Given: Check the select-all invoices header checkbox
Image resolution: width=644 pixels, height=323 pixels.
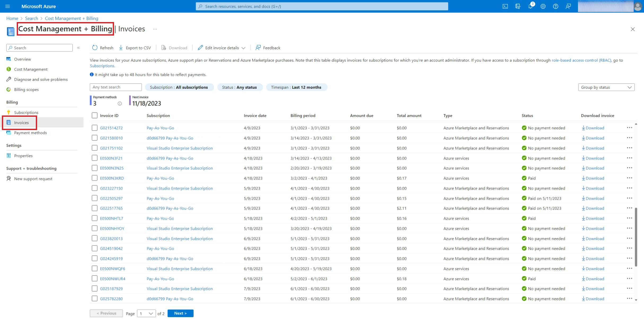Looking at the screenshot, I should click(x=94, y=115).
